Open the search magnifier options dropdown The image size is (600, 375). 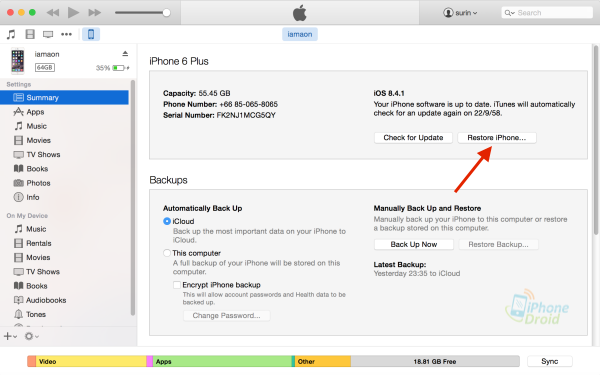tap(510, 13)
